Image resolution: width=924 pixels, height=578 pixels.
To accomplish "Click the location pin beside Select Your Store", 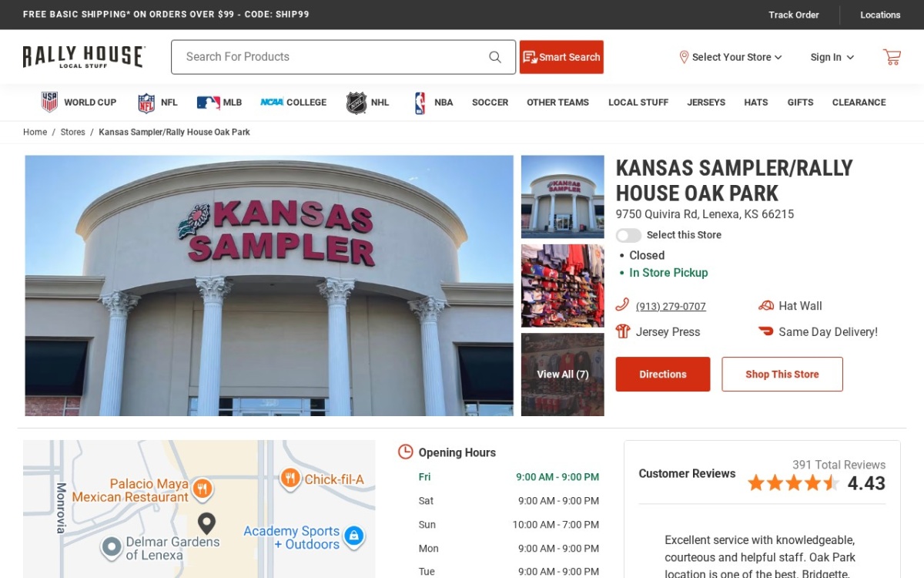I will tap(684, 57).
